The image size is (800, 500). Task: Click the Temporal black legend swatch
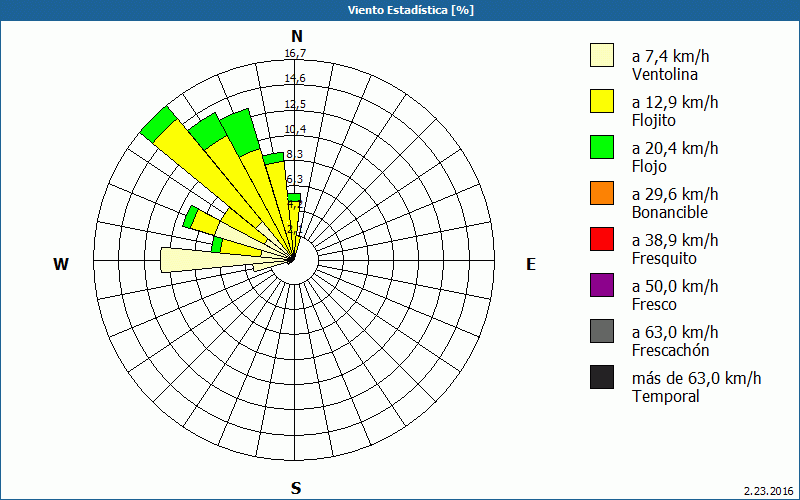[602, 377]
